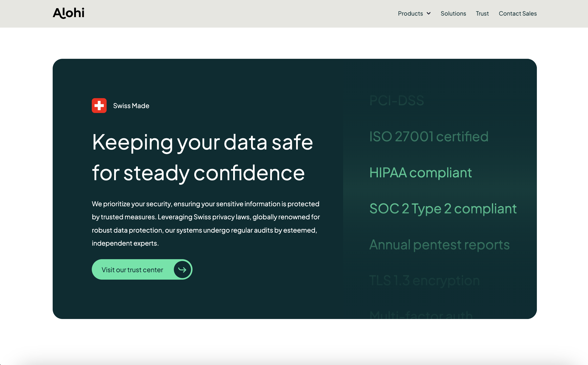Click Contact Sales link
Screen dimensions: 588x365
517,14
